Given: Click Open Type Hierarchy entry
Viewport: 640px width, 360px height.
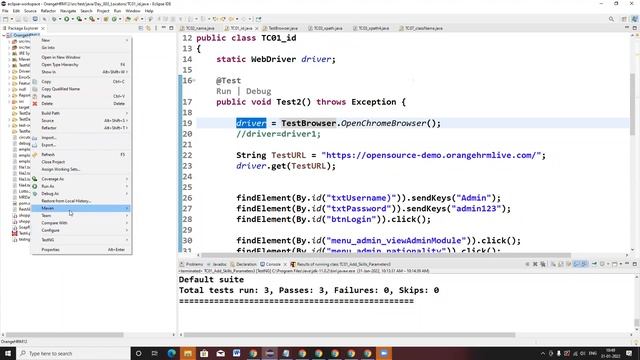Looking at the screenshot, I should click(x=81, y=64).
